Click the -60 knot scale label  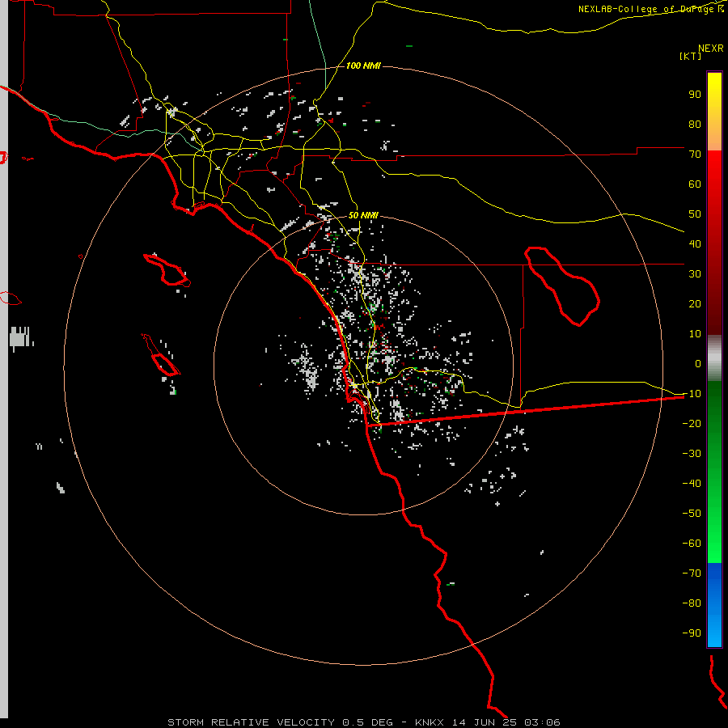[692, 544]
